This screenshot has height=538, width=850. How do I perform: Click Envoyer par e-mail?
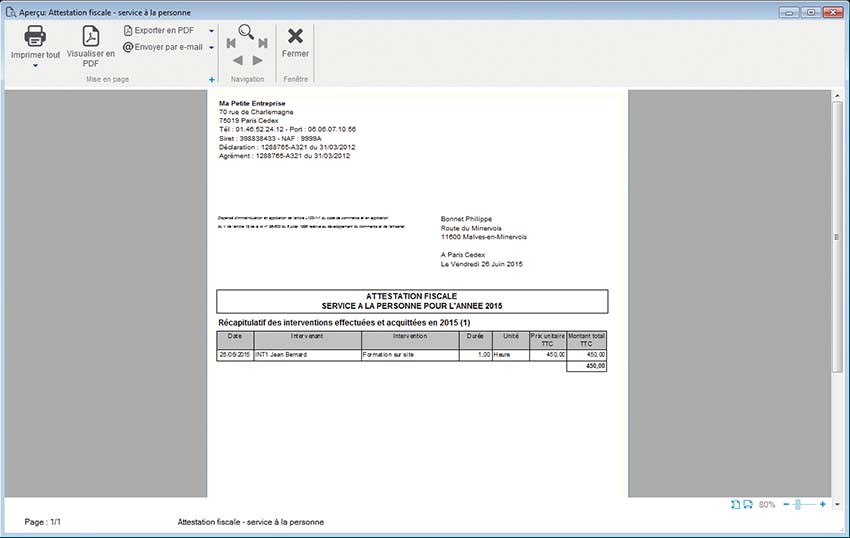click(x=162, y=46)
